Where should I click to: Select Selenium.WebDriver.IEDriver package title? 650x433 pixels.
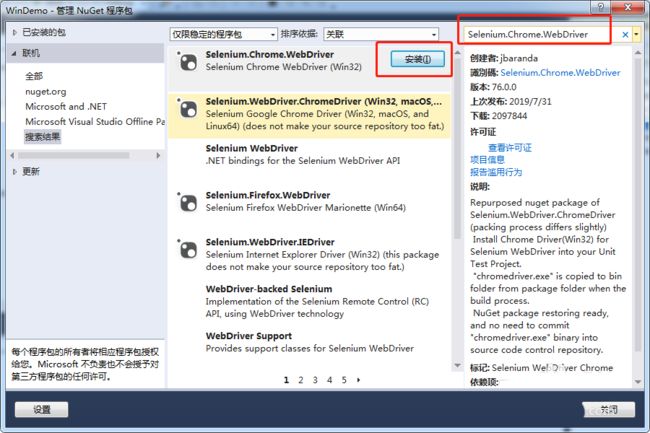[x=270, y=242]
